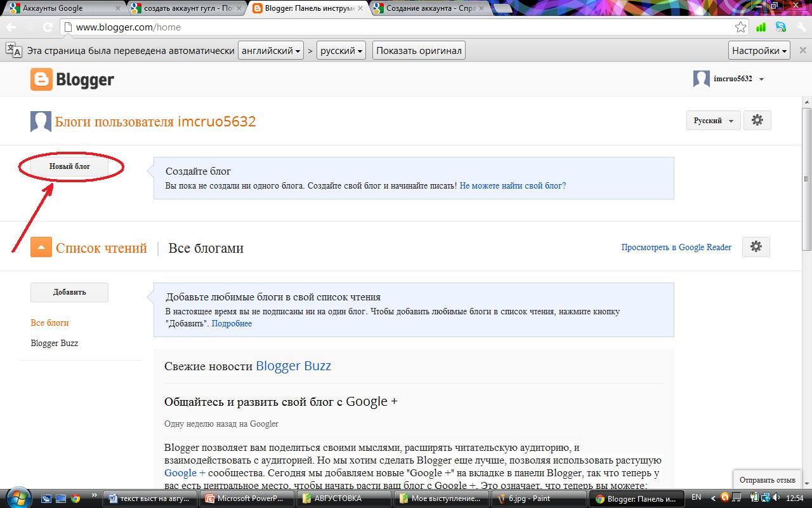Select 'Blogger Buzz' in the sidebar
This screenshot has width=812, height=508.
tap(54, 343)
